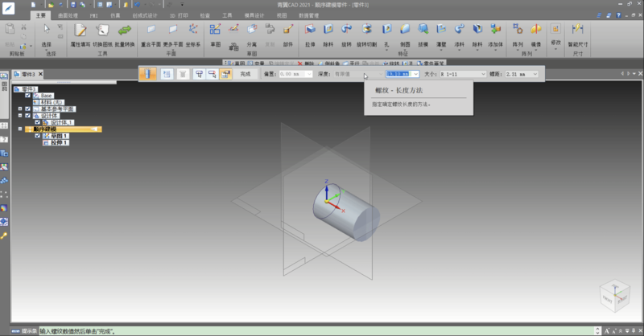This screenshot has width=644, height=336.
Task: Open the 3D 打印 ribbon tab
Action: [x=178, y=15]
